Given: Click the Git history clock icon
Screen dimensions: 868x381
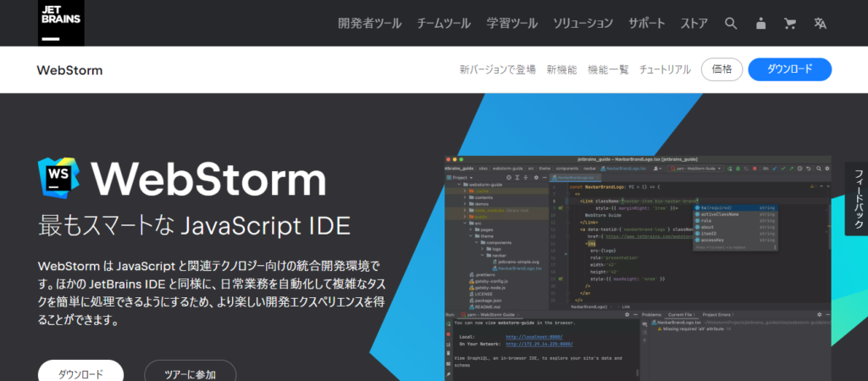Looking at the screenshot, I should point(800,168).
